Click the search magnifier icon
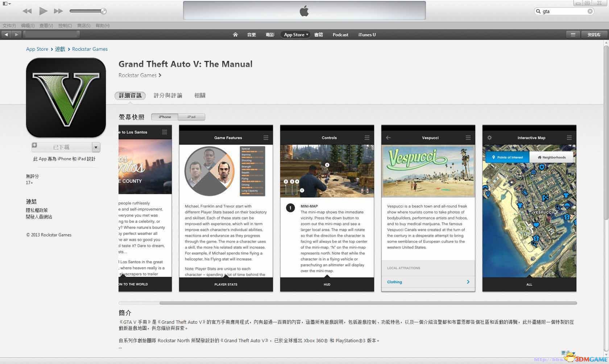 point(538,11)
